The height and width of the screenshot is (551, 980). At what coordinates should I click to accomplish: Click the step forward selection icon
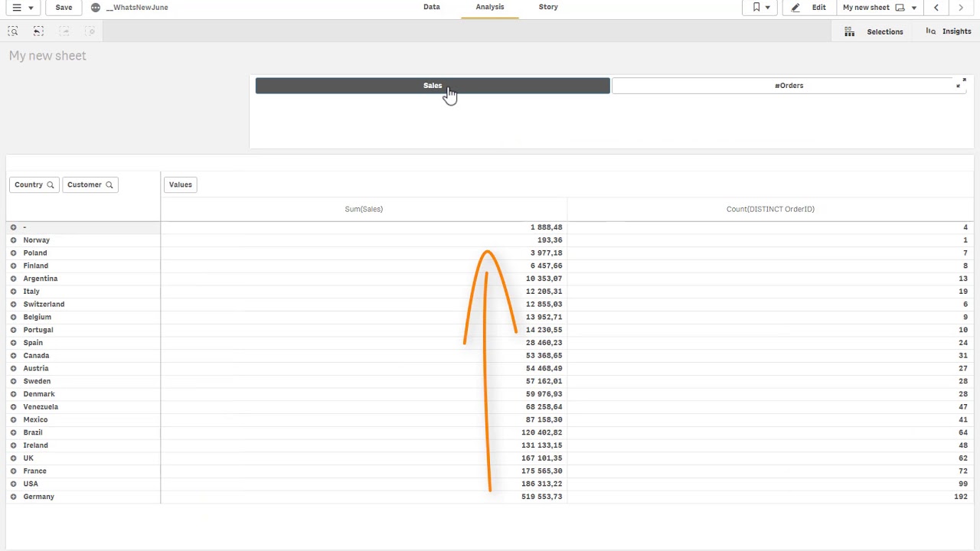(64, 31)
